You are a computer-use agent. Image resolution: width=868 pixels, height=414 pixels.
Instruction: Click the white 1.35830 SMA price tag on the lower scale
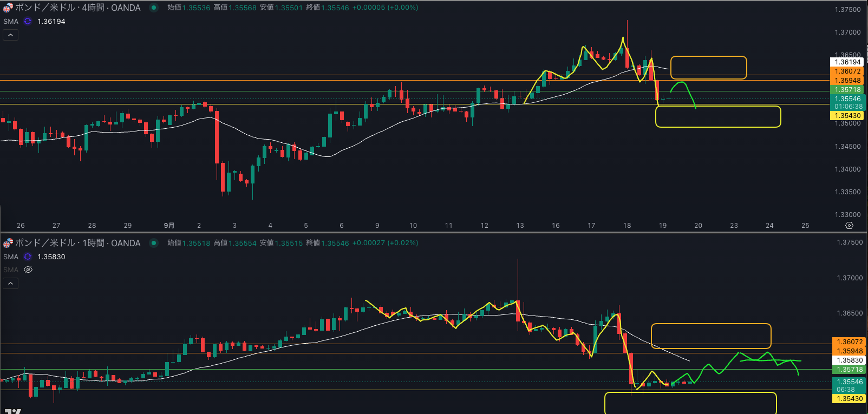tap(849, 360)
